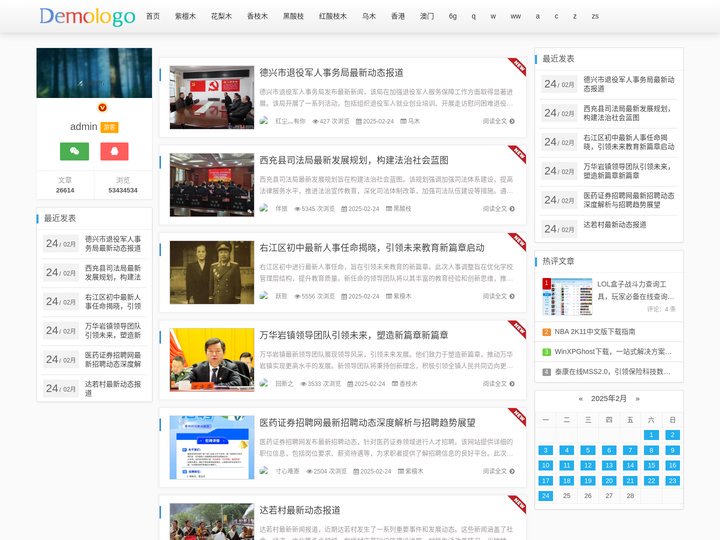This screenshot has height=540, width=720.
Task: Open right sidebar recent post 达若村最新动态报道
Action: click(x=615, y=225)
